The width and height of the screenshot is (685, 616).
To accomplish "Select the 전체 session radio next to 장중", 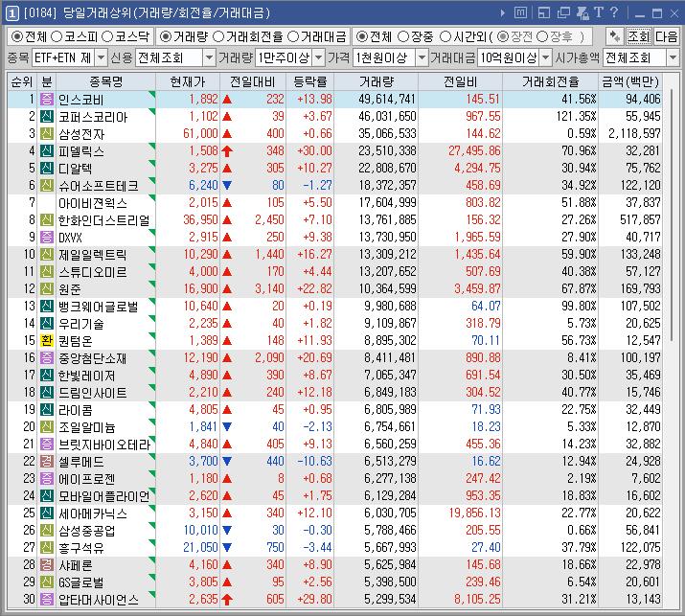I will click(x=362, y=36).
